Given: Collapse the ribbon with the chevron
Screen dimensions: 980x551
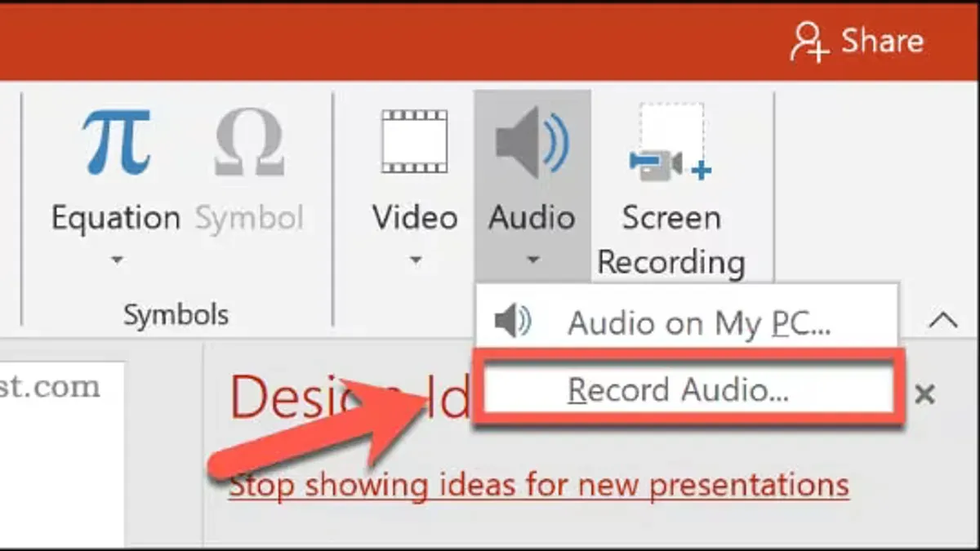Looking at the screenshot, I should tap(943, 320).
